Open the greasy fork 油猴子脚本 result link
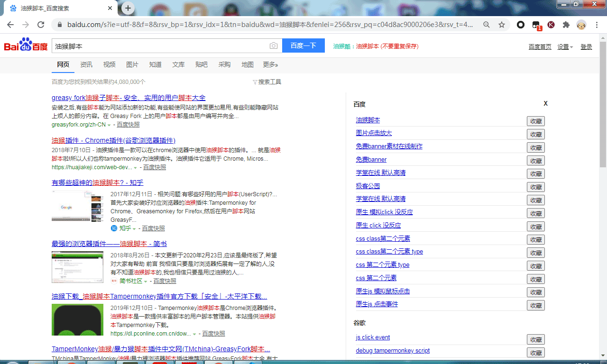This screenshot has height=364, width=607. pyautogui.click(x=129, y=98)
